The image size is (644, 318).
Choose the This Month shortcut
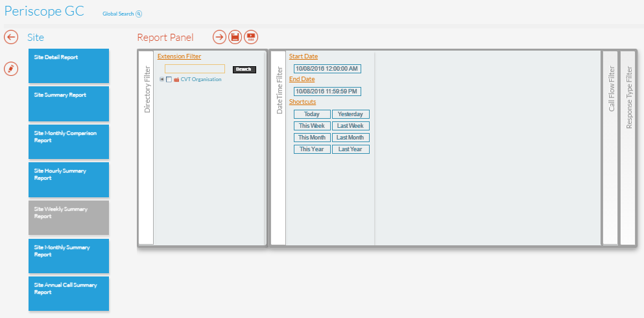312,137
